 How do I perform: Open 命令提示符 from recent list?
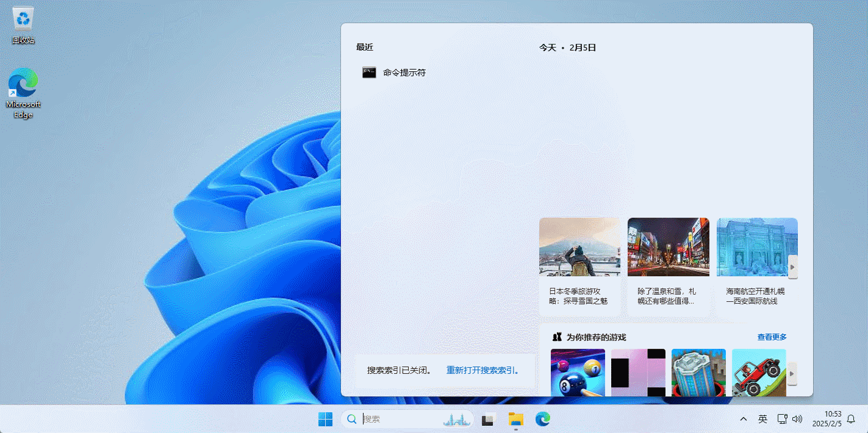pos(404,73)
